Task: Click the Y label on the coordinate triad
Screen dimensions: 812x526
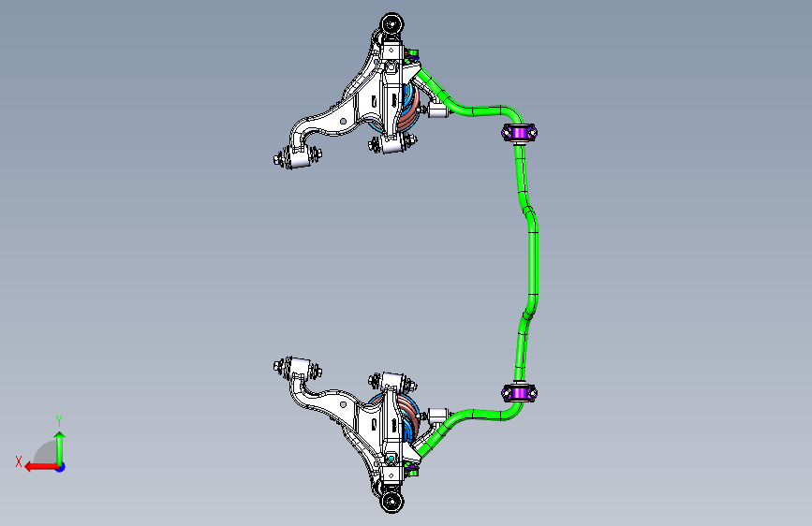Action: [59, 421]
